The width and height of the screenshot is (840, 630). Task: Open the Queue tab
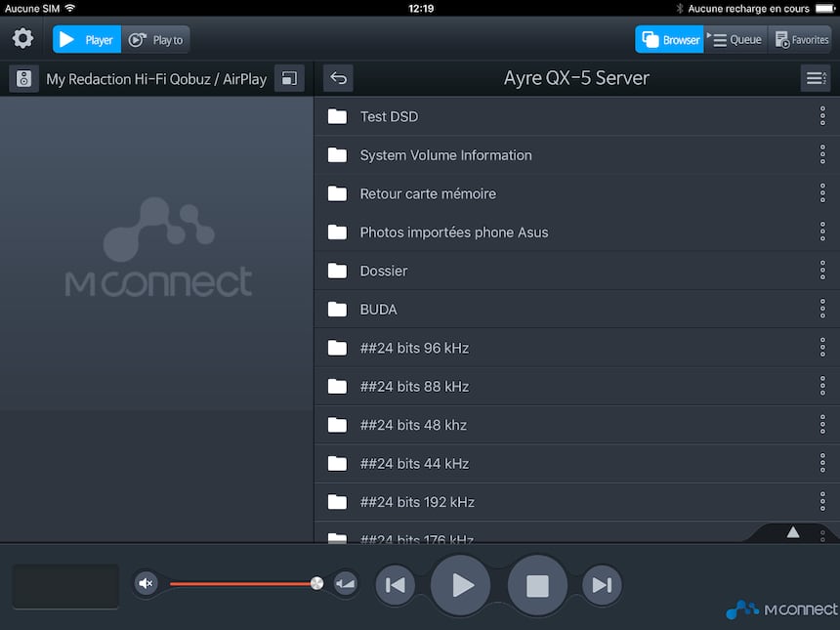coord(735,40)
